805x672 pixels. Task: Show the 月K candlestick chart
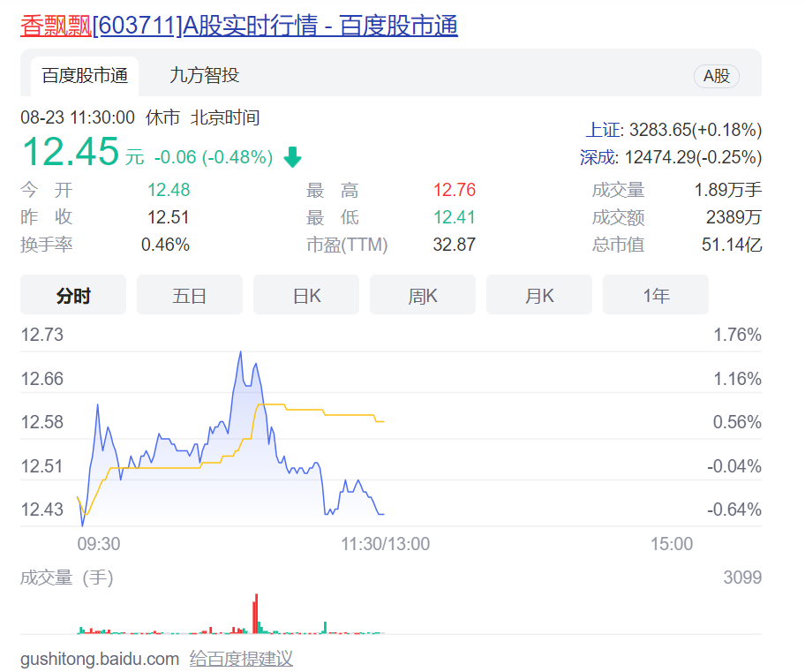pyautogui.click(x=539, y=295)
